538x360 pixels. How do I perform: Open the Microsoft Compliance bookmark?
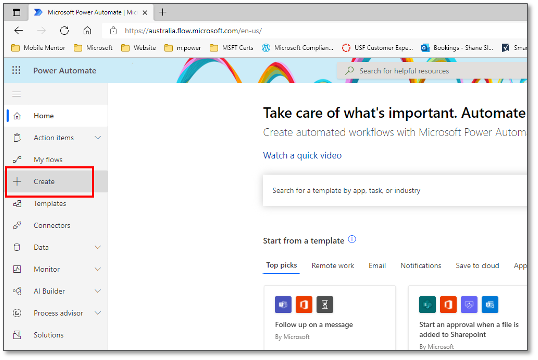pos(298,48)
